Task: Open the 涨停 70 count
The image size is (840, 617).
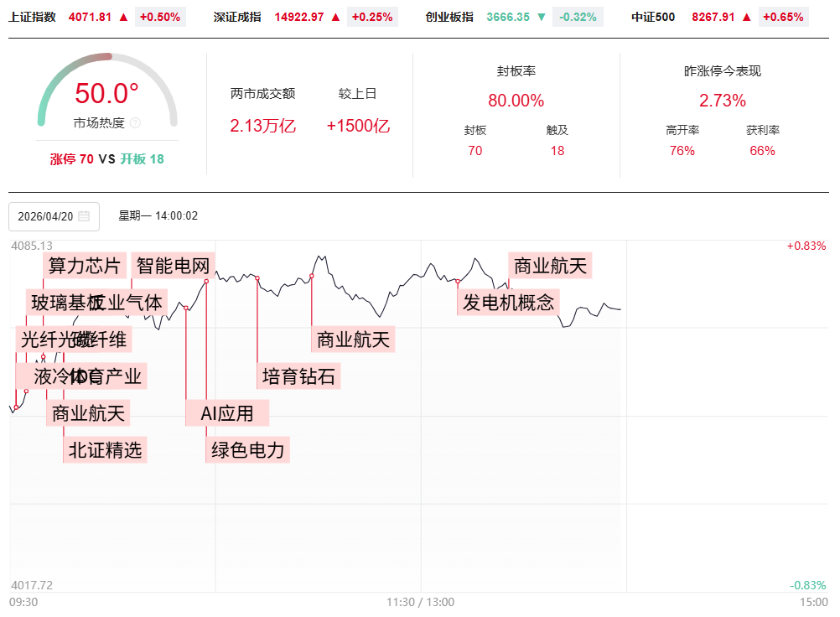Action: (x=72, y=159)
